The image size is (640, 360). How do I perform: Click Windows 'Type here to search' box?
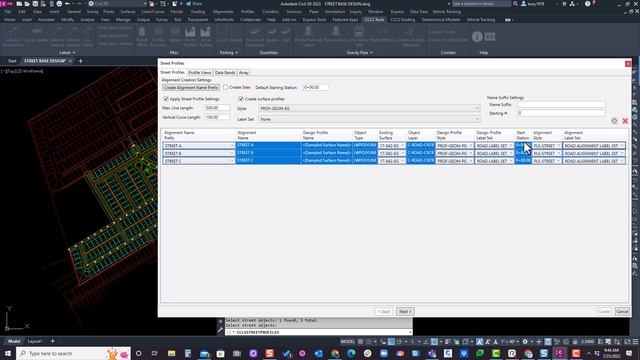coord(73,353)
